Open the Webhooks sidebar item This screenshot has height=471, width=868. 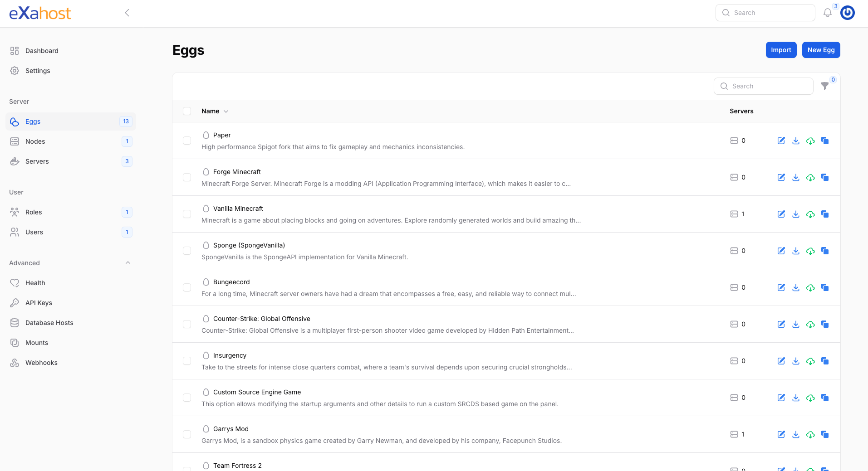point(41,363)
